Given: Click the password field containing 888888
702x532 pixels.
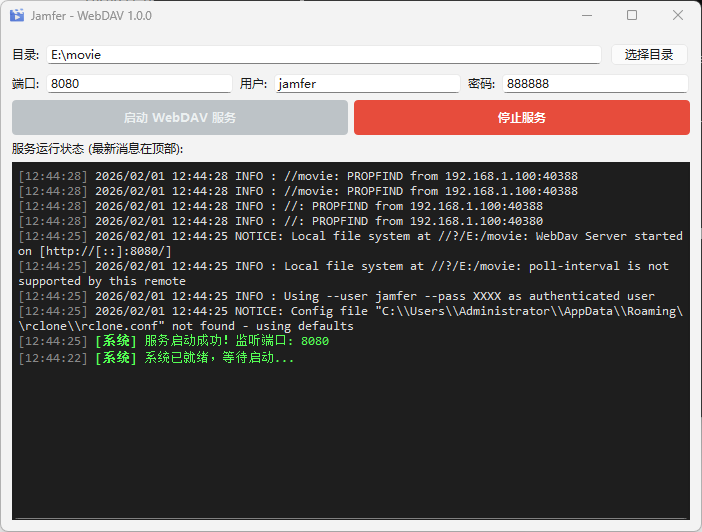Looking at the screenshot, I should click(x=594, y=84).
